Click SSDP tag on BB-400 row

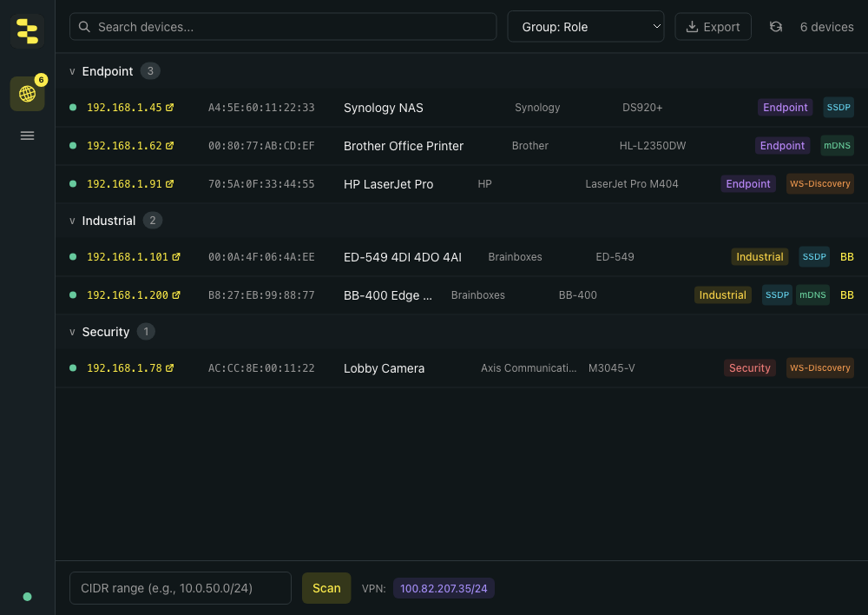777,295
